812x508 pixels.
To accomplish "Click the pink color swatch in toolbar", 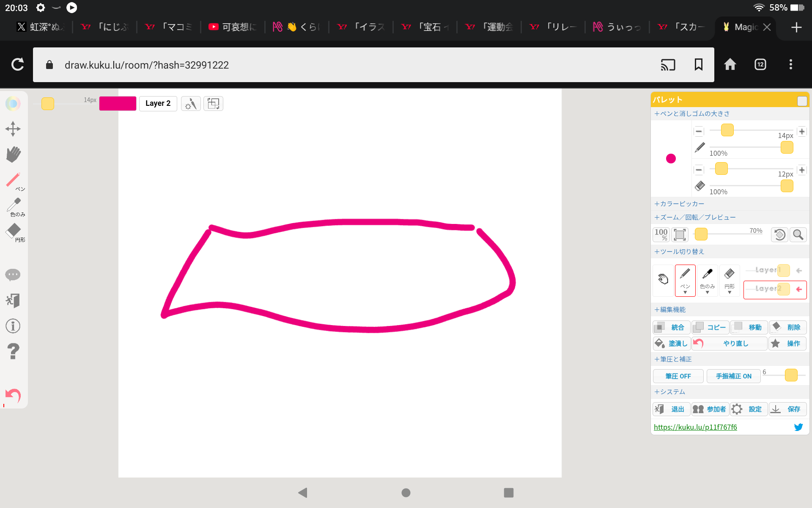I will coord(118,103).
